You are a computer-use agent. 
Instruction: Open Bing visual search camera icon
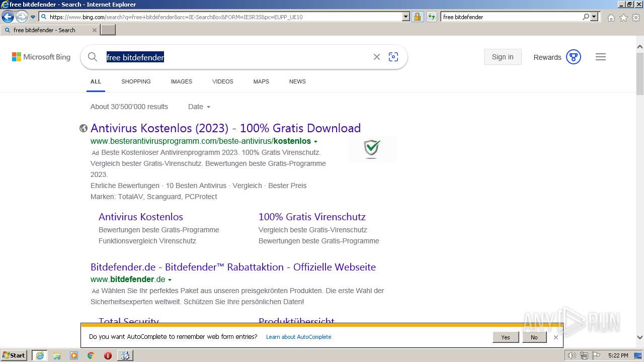(x=393, y=57)
